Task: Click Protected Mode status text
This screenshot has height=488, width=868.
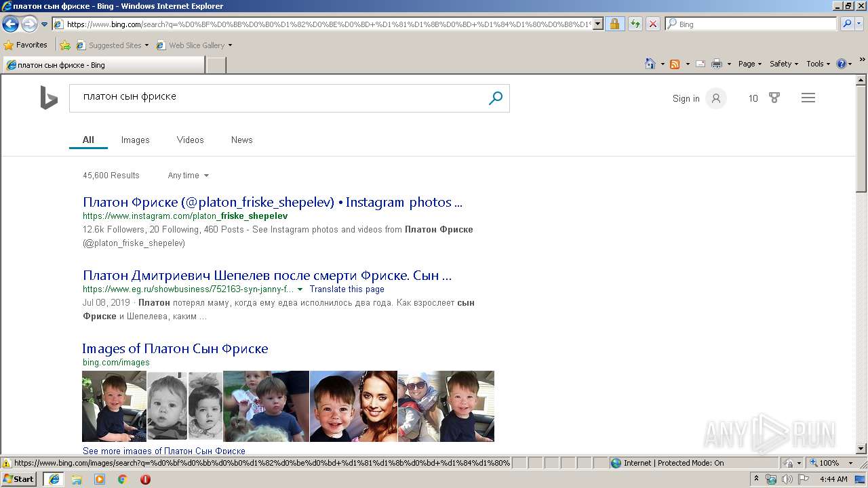Action: 673,463
